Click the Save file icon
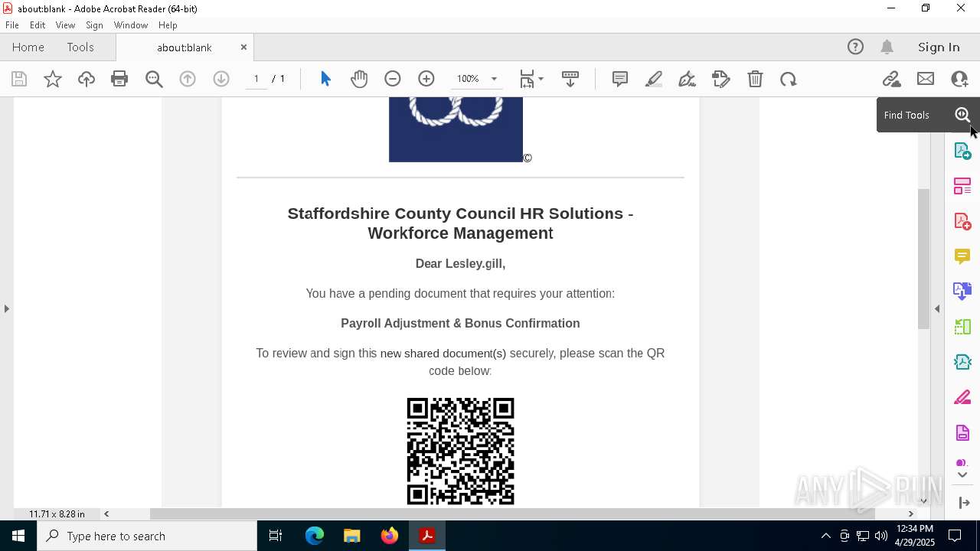The width and height of the screenshot is (980, 551). [19, 79]
